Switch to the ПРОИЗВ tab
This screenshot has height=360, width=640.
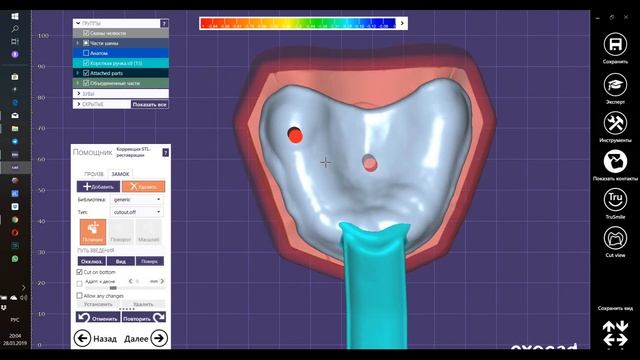pos(94,174)
